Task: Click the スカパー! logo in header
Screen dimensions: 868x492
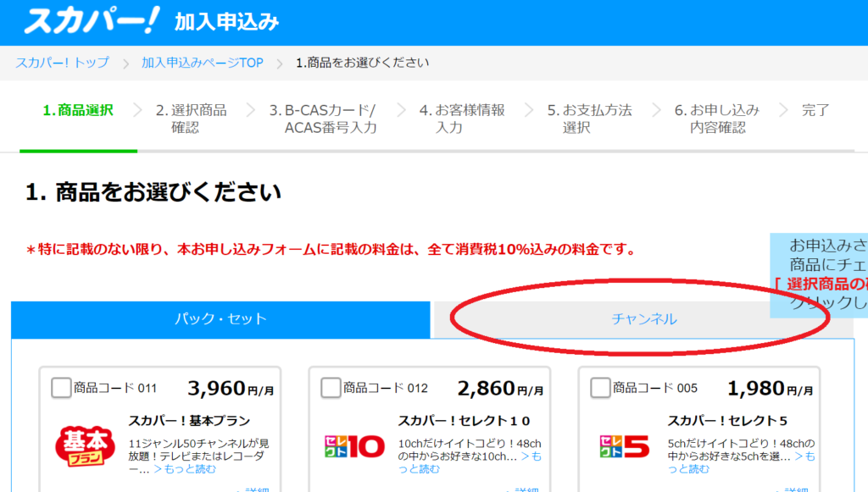Action: pos(92,21)
